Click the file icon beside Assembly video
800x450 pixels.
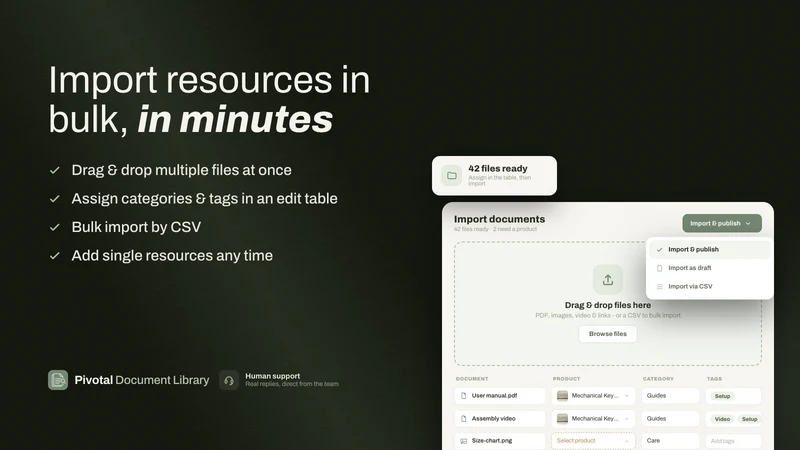click(x=463, y=418)
